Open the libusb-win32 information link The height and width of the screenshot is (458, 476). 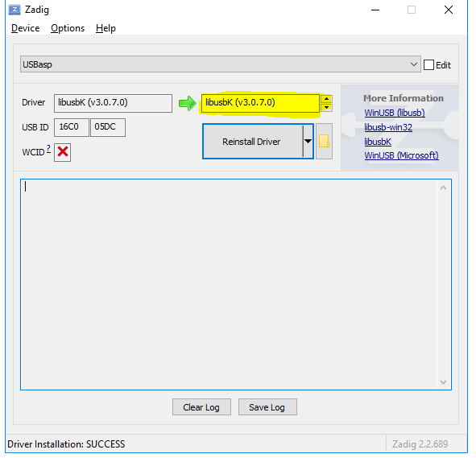(x=388, y=127)
